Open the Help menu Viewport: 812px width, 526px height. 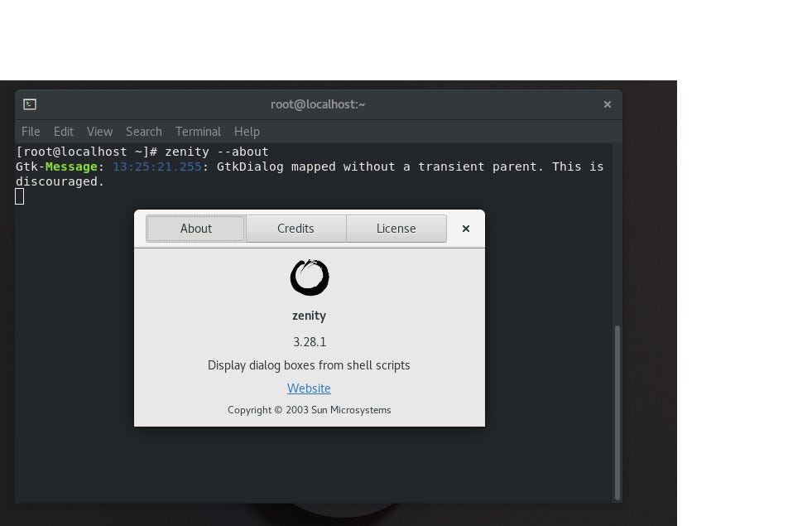pyautogui.click(x=246, y=131)
